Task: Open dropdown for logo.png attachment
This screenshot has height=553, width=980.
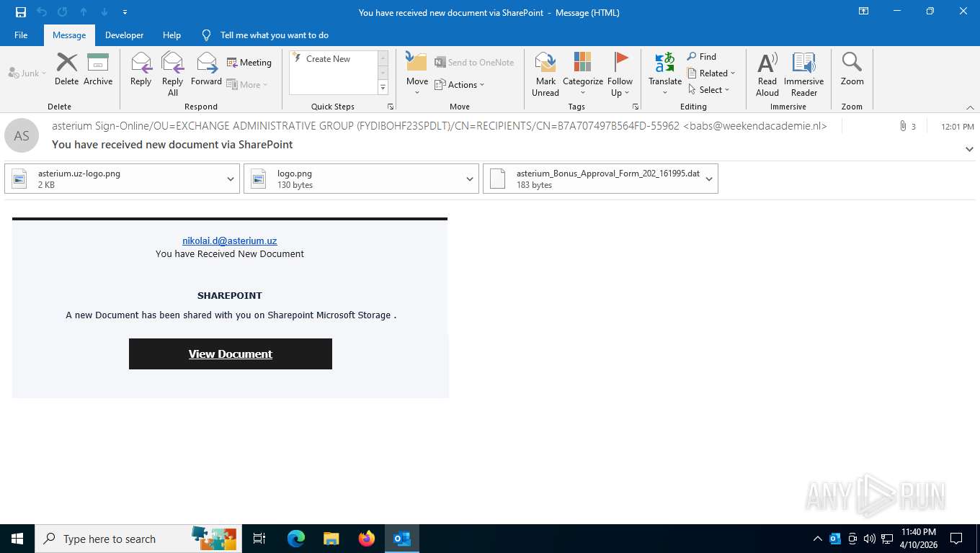Action: (470, 179)
